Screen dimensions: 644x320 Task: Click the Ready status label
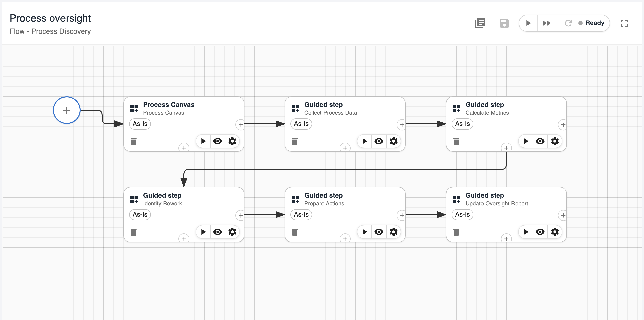(x=595, y=23)
